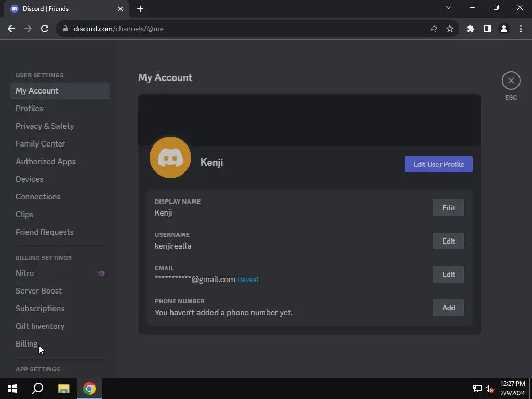Open the Windows Start menu

(12, 389)
